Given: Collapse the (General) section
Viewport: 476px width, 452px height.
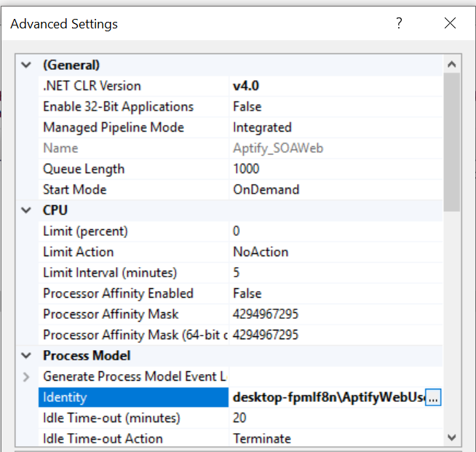Looking at the screenshot, I should tap(26, 66).
